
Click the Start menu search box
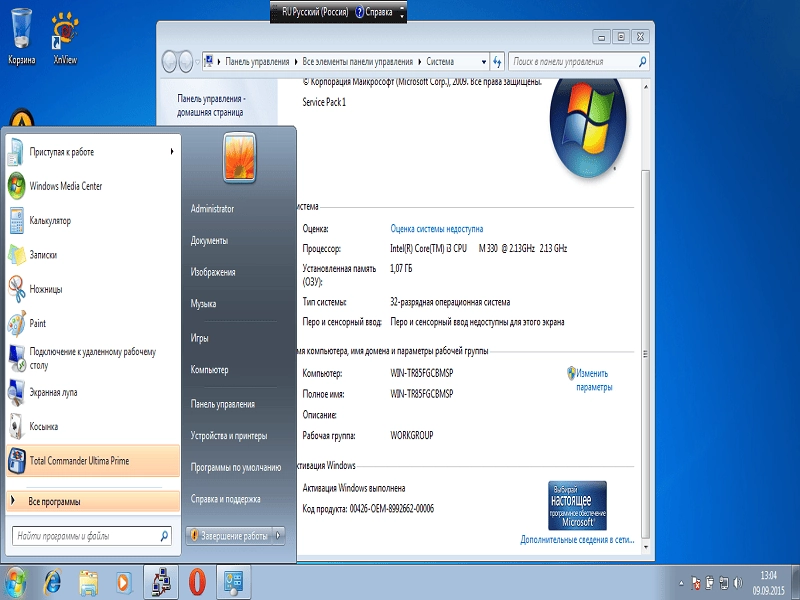coord(92,536)
